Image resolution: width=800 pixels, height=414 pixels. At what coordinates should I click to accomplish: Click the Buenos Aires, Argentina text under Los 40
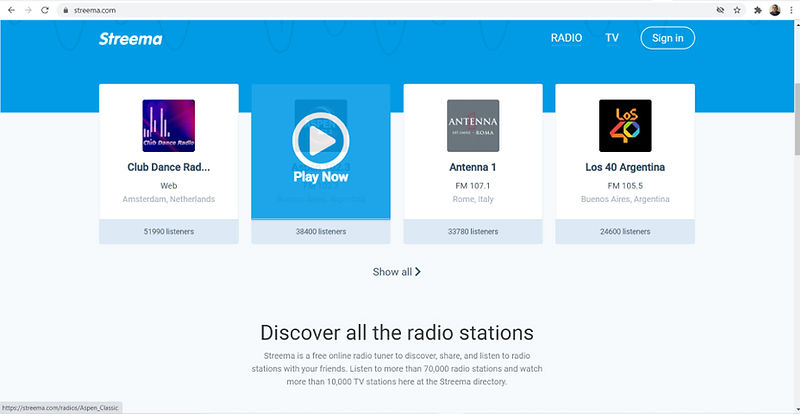(x=625, y=199)
